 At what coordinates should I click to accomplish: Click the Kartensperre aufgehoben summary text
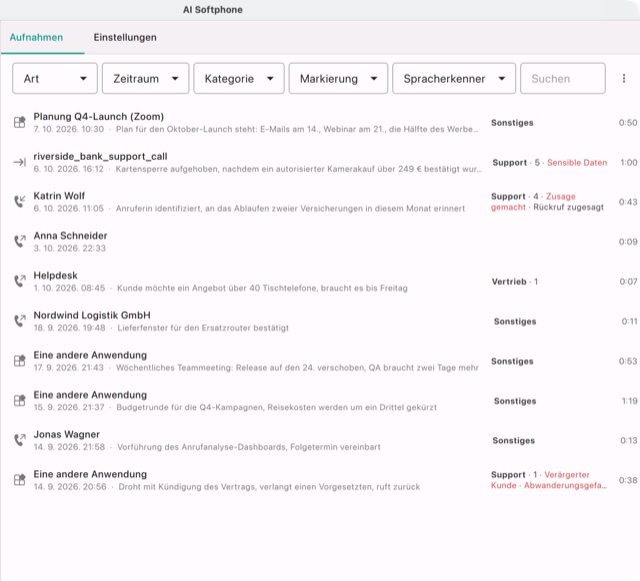coord(298,169)
